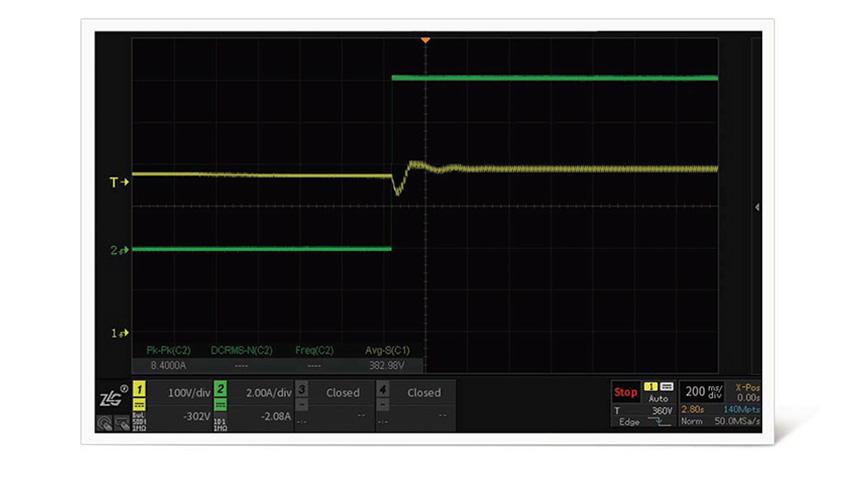
Task: Click the channel 1 ground marker on left
Action: [x=120, y=333]
